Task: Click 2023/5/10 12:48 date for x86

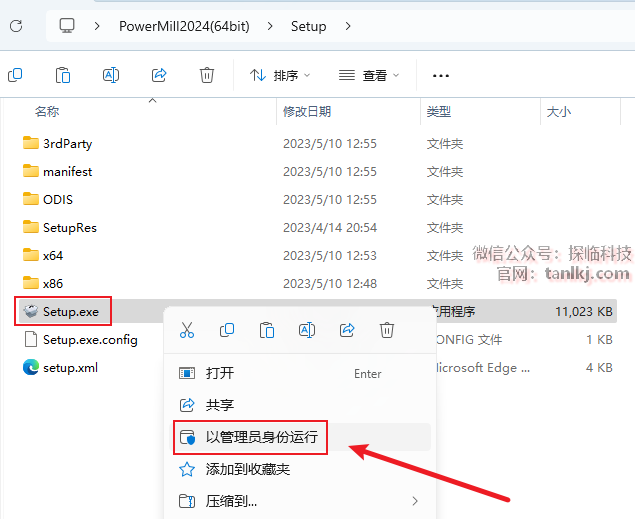Action: (x=330, y=283)
